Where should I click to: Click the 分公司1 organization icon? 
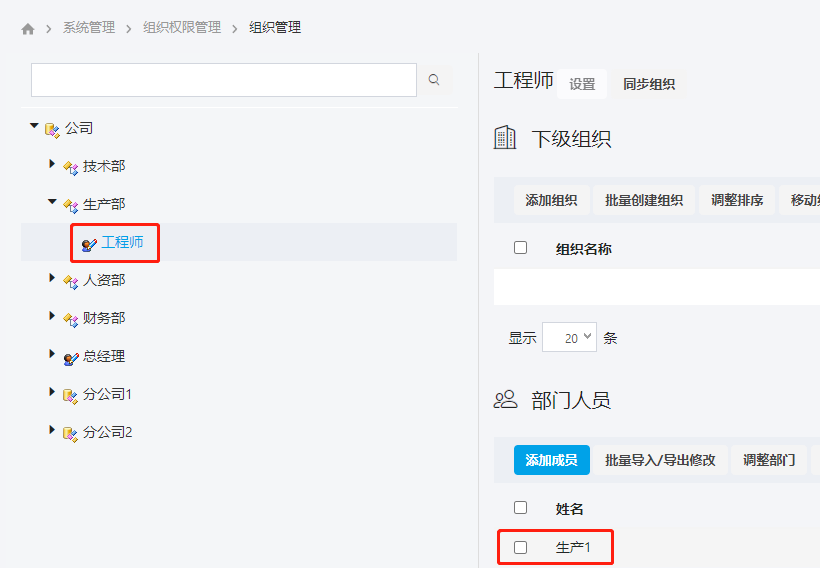click(x=71, y=395)
